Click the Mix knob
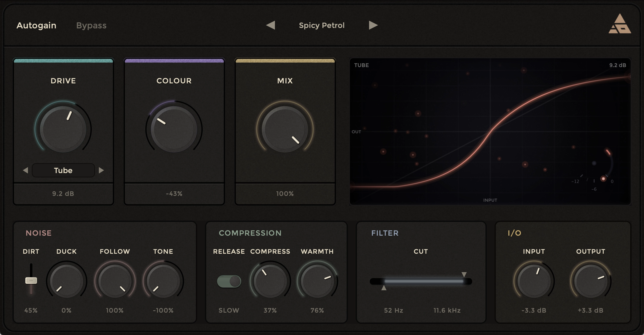The height and width of the screenshot is (335, 644). [x=285, y=129]
